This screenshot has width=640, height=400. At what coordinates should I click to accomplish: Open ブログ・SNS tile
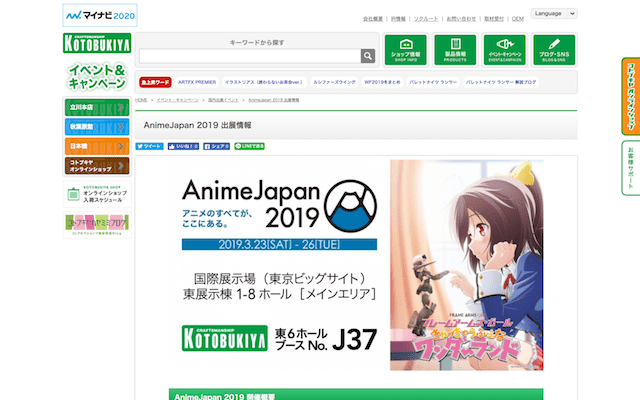point(554,50)
